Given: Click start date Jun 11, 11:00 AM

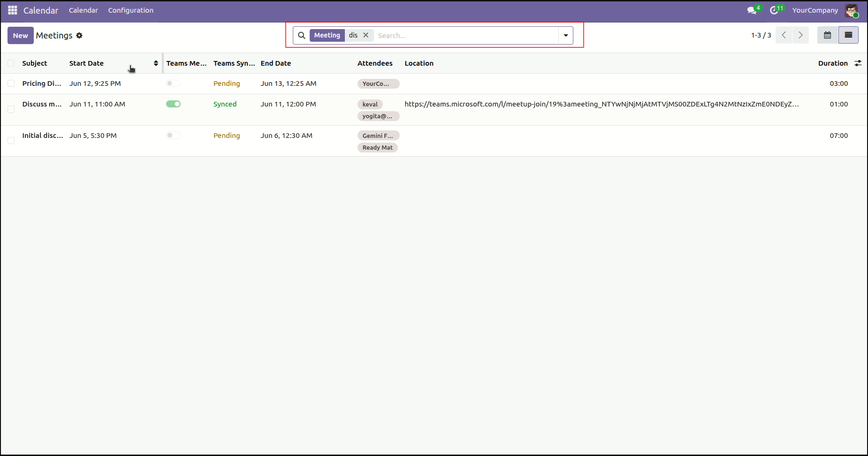Looking at the screenshot, I should [97, 104].
